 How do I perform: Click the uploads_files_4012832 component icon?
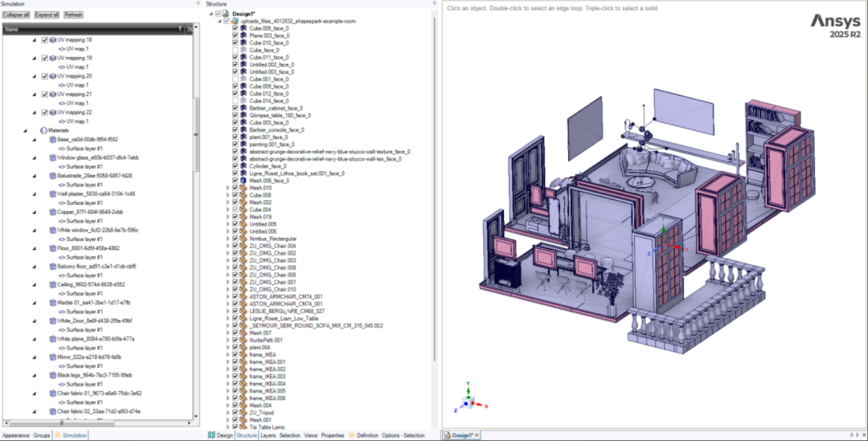[235, 21]
